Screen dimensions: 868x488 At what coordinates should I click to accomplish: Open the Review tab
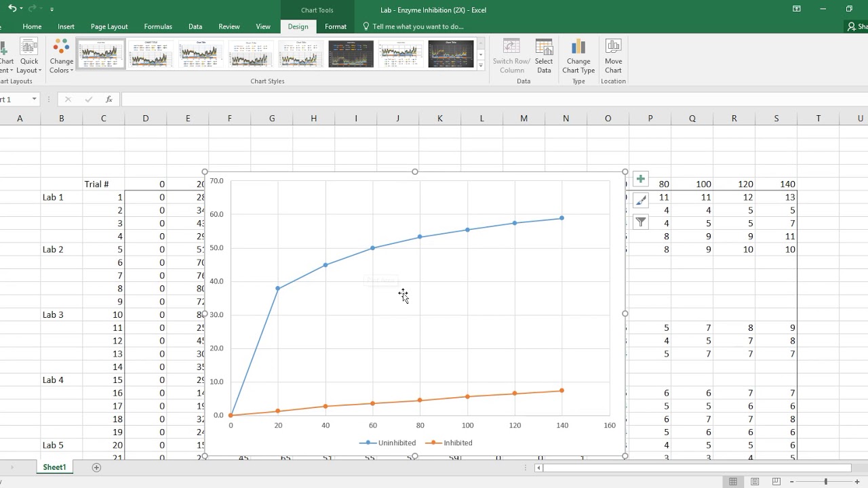229,26
